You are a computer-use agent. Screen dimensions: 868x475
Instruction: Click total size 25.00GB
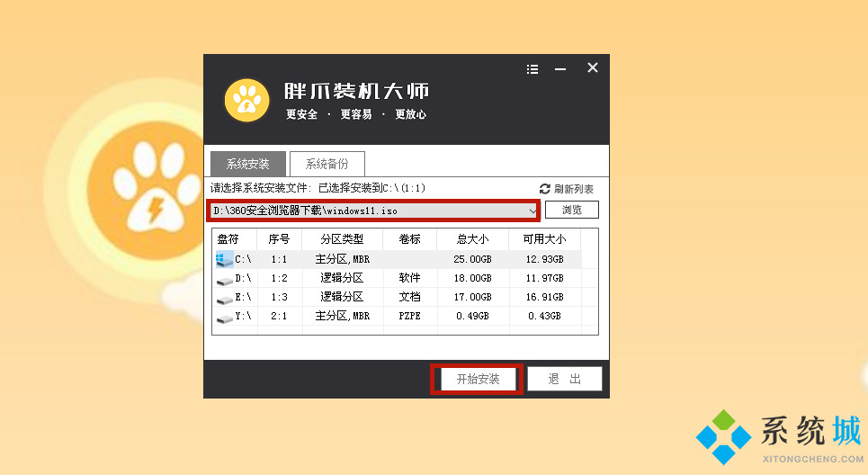coord(473,259)
